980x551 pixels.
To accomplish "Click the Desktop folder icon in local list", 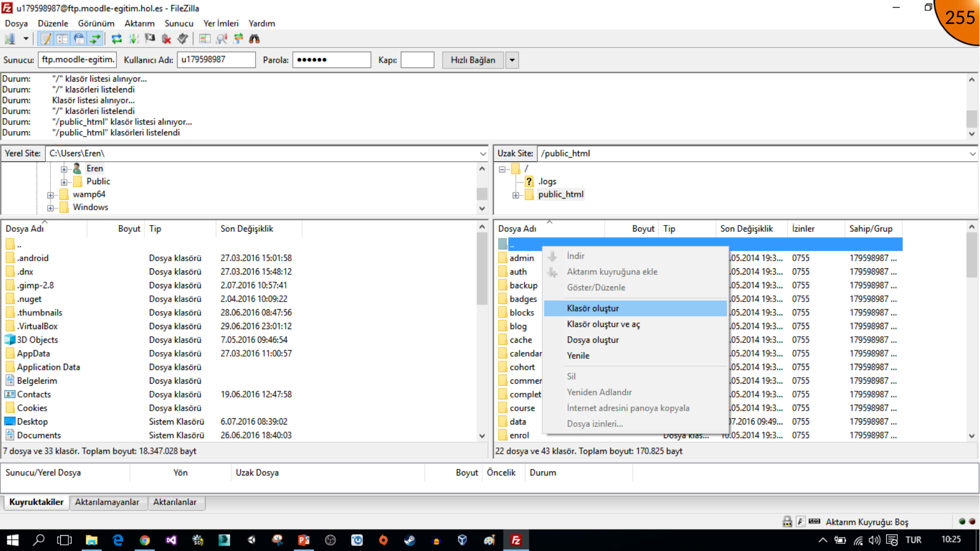I will [x=10, y=421].
